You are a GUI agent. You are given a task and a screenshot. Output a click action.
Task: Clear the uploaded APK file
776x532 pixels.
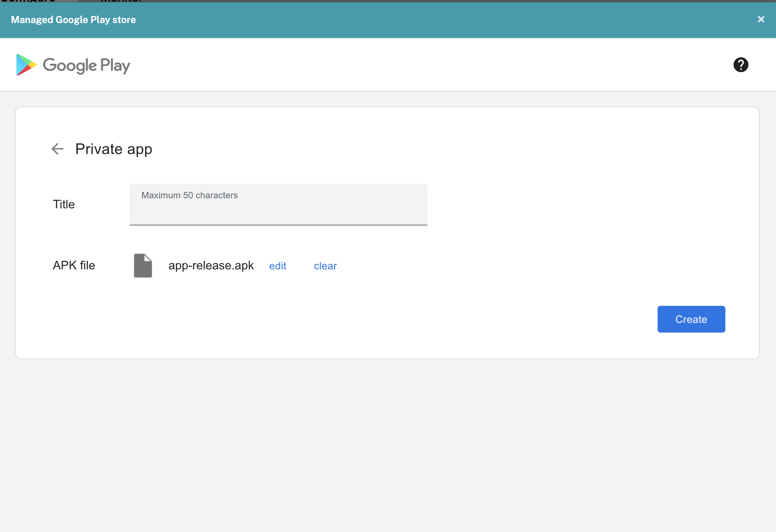(325, 266)
